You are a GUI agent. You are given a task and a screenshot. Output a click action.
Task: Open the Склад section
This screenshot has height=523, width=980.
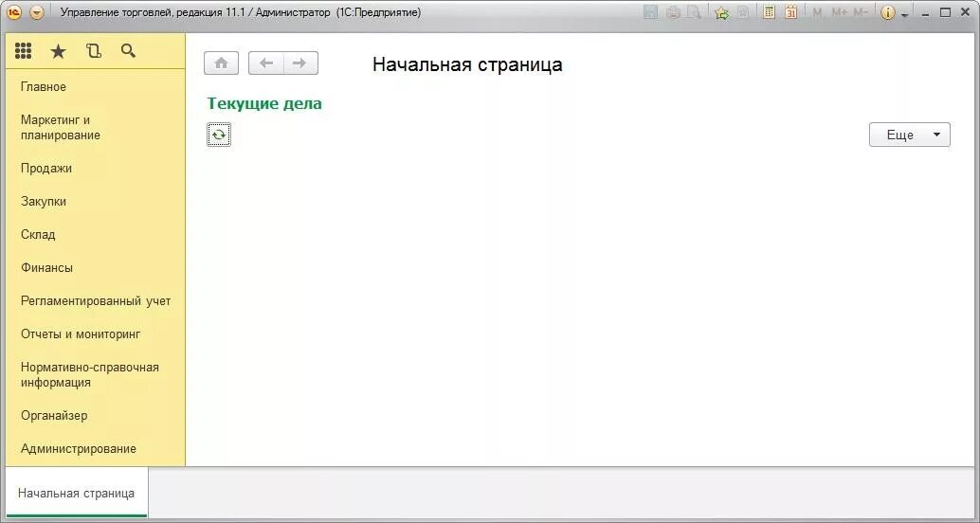(38, 234)
